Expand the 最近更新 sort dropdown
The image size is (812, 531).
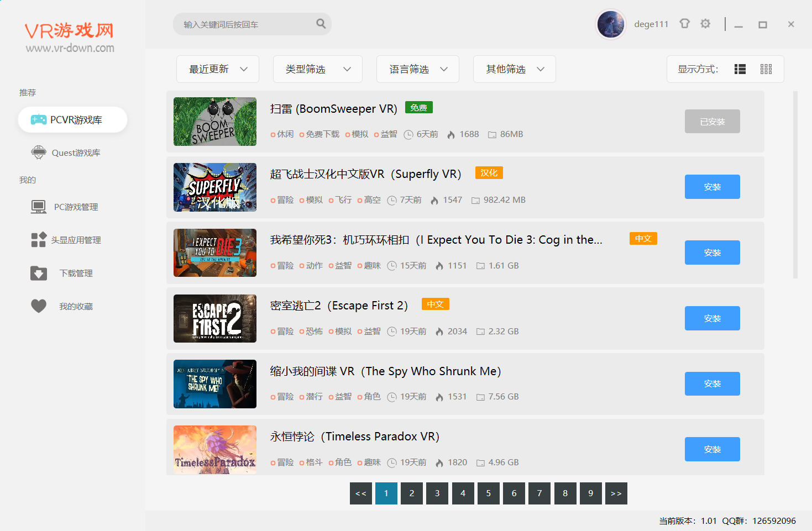pyautogui.click(x=218, y=69)
